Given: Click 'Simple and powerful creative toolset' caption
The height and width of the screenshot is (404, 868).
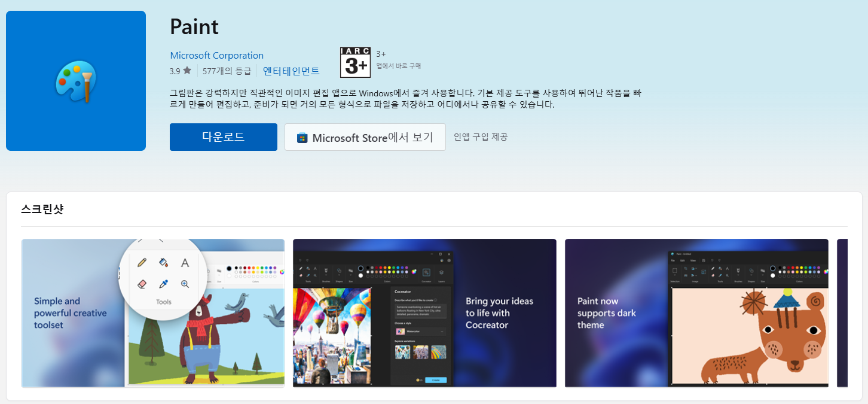Looking at the screenshot, I should point(71,313).
